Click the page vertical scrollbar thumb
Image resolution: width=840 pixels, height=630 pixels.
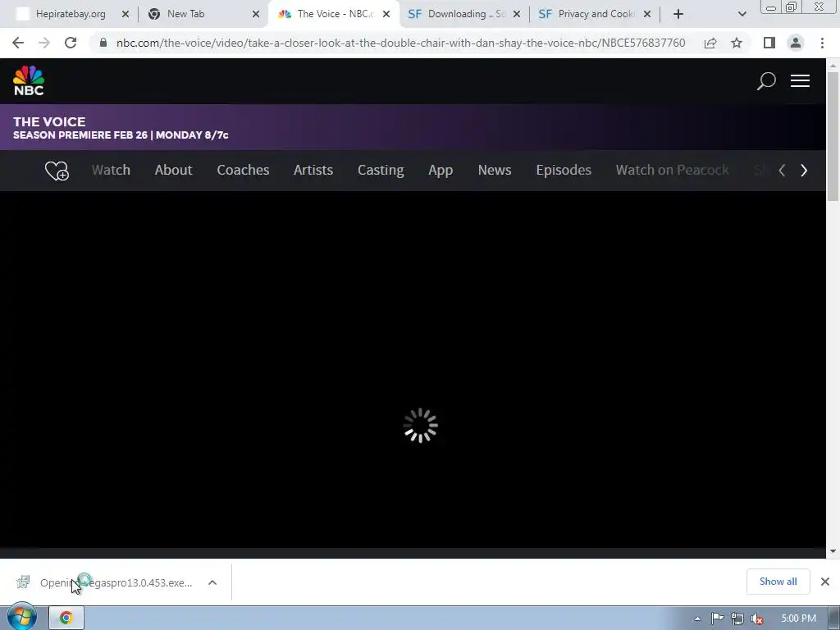click(833, 137)
